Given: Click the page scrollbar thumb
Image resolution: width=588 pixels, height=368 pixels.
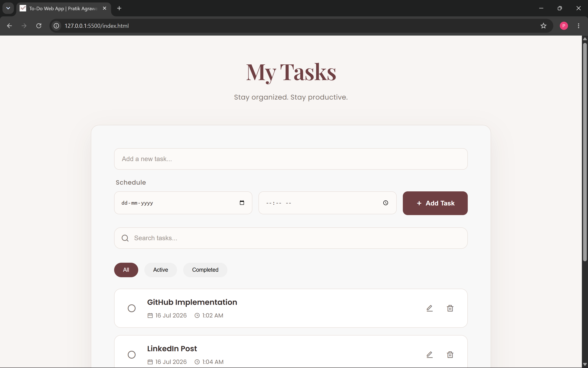Looking at the screenshot, I should pos(585,152).
